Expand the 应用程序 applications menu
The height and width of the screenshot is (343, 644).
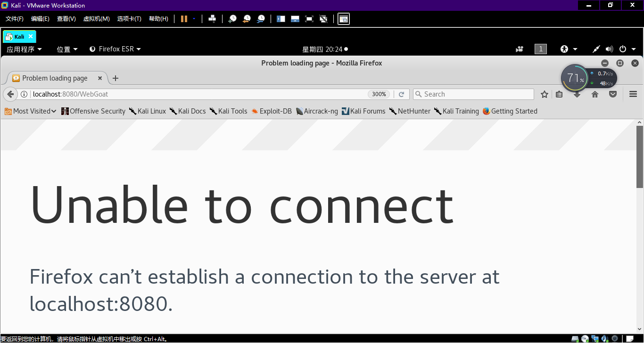24,49
